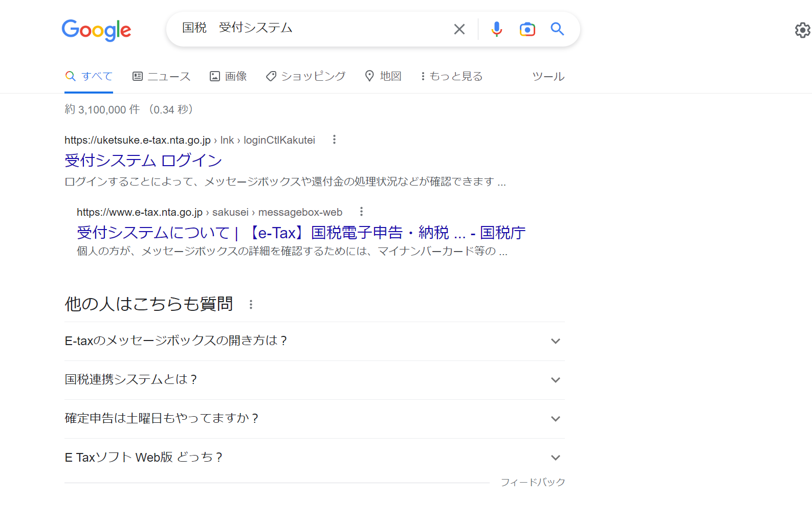The width and height of the screenshot is (812, 522).
Task: Click the ツール button
Action: click(x=548, y=77)
